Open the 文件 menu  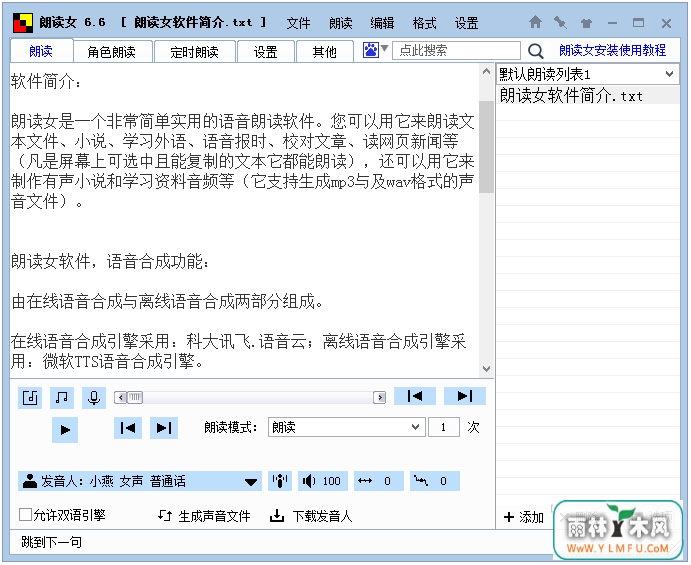click(x=298, y=23)
